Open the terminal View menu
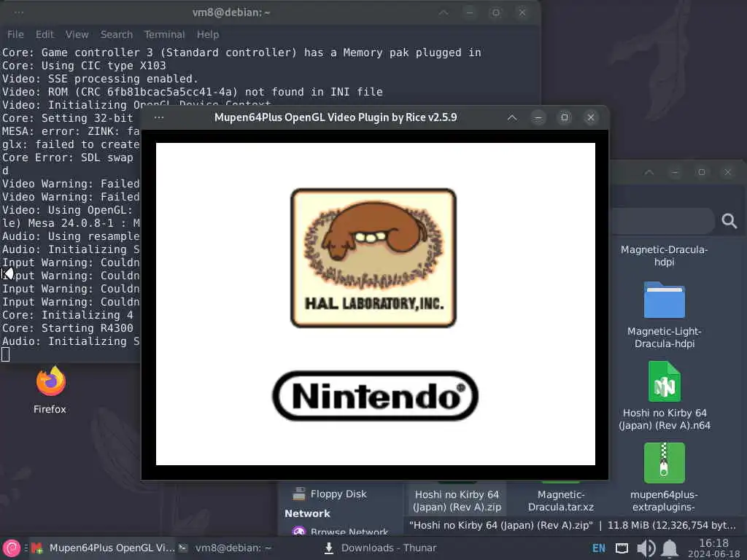This screenshot has height=560, width=747. click(x=77, y=34)
